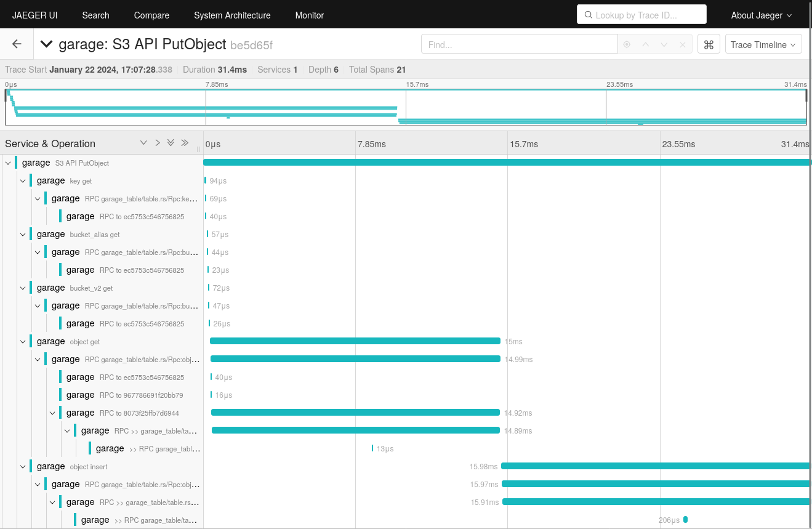812x529 pixels.
Task: Go to the Compare tab
Action: (151, 15)
